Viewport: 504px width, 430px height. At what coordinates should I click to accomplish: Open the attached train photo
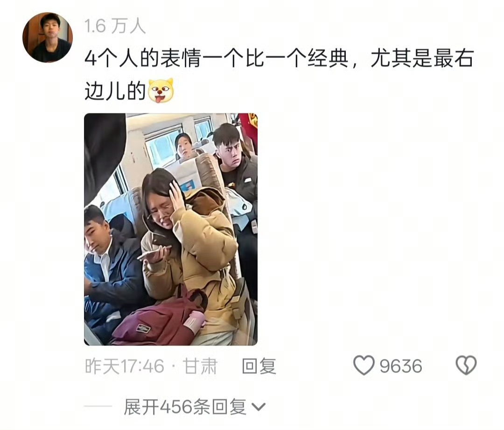(171, 229)
